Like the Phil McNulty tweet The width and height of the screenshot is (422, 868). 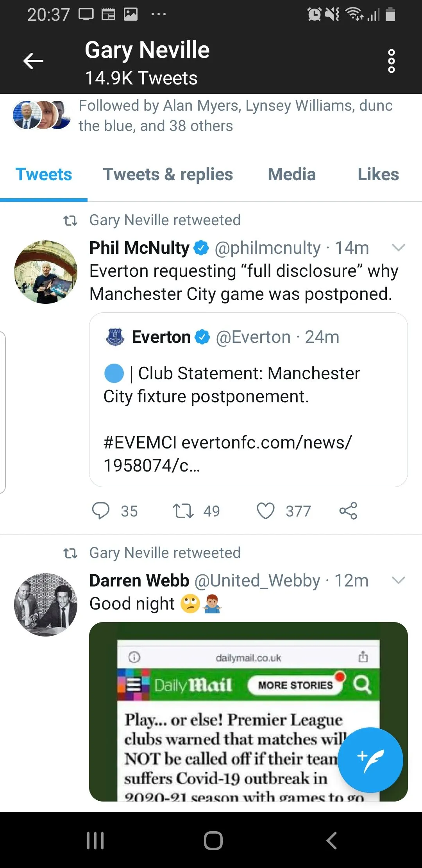click(x=266, y=511)
